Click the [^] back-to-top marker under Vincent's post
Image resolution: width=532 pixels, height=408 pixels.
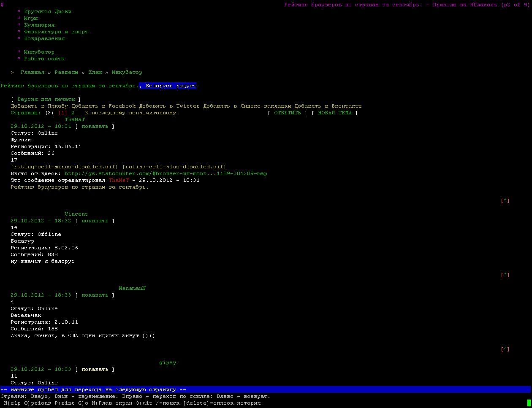coord(505,275)
